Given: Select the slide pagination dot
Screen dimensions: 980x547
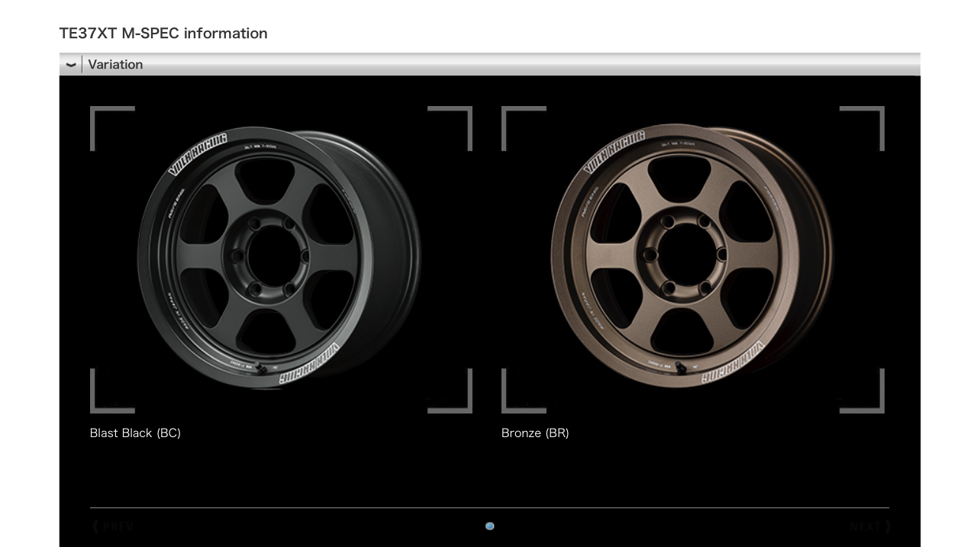Looking at the screenshot, I should 490,526.
